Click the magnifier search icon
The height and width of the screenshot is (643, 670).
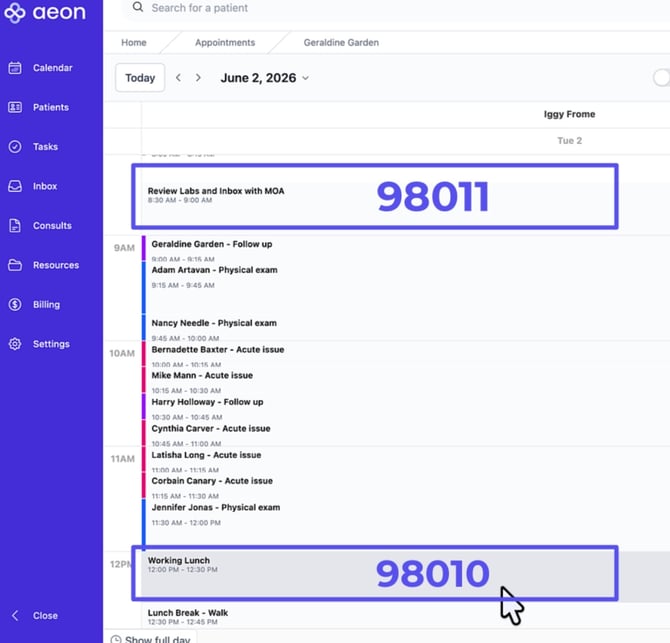point(138,7)
